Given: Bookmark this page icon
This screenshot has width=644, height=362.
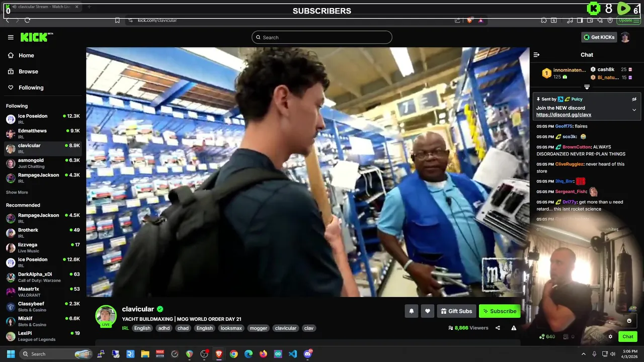Looking at the screenshot, I should 117,20.
